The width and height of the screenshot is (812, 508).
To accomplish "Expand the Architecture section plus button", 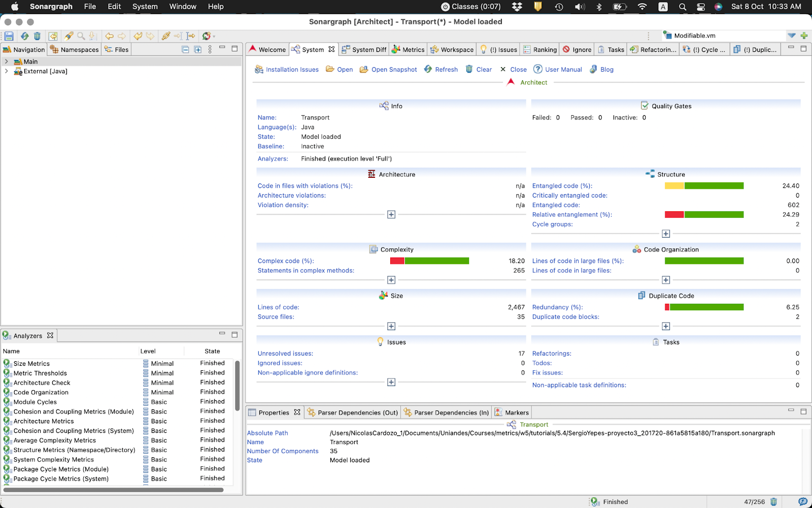I will [x=391, y=214].
